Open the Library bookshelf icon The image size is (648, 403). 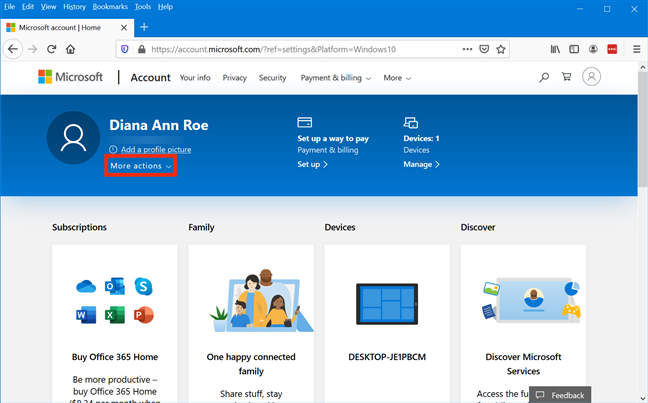coord(555,49)
